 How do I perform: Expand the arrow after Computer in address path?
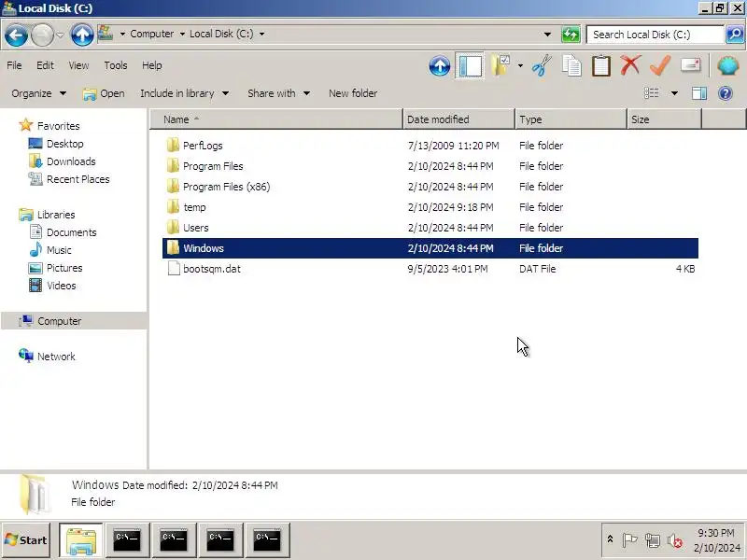click(x=182, y=35)
